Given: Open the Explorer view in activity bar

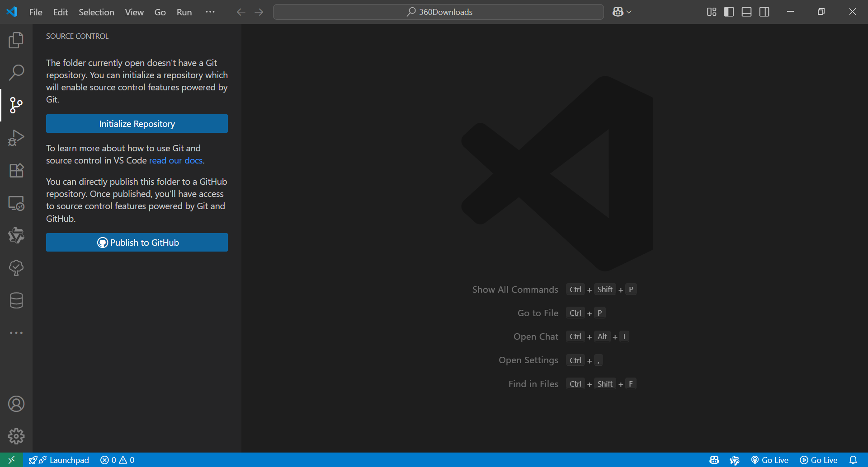Looking at the screenshot, I should click(x=16, y=40).
